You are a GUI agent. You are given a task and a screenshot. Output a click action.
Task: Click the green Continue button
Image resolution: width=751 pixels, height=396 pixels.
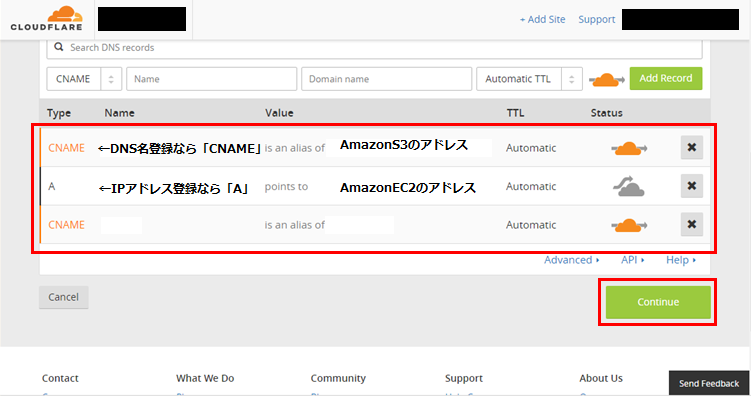[658, 302]
